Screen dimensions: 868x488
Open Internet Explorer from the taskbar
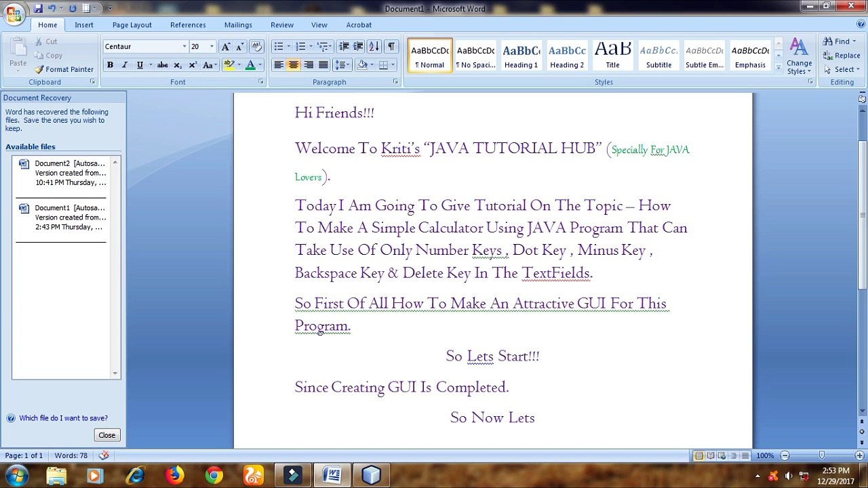coord(135,475)
